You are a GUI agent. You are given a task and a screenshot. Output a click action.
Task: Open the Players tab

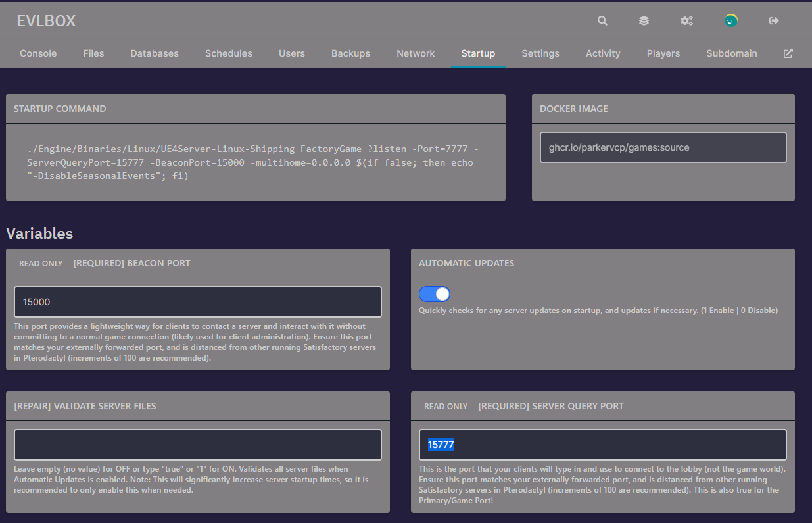click(663, 53)
